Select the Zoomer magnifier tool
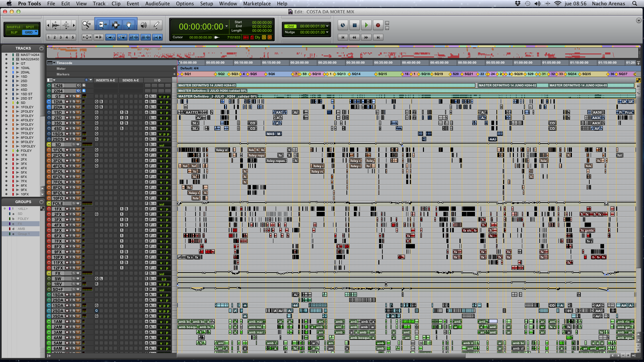Image resolution: width=644 pixels, height=362 pixels. 87,24
